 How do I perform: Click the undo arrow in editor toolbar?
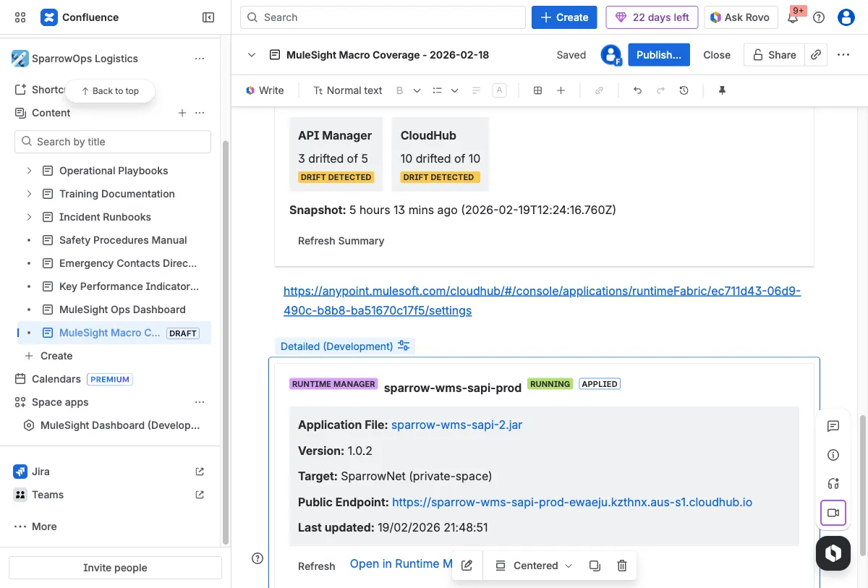[x=637, y=90]
